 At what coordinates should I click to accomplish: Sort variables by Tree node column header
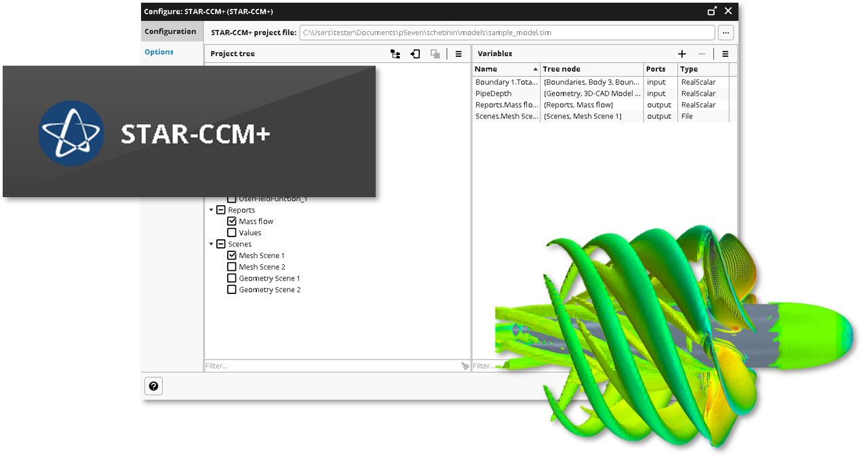(x=591, y=69)
